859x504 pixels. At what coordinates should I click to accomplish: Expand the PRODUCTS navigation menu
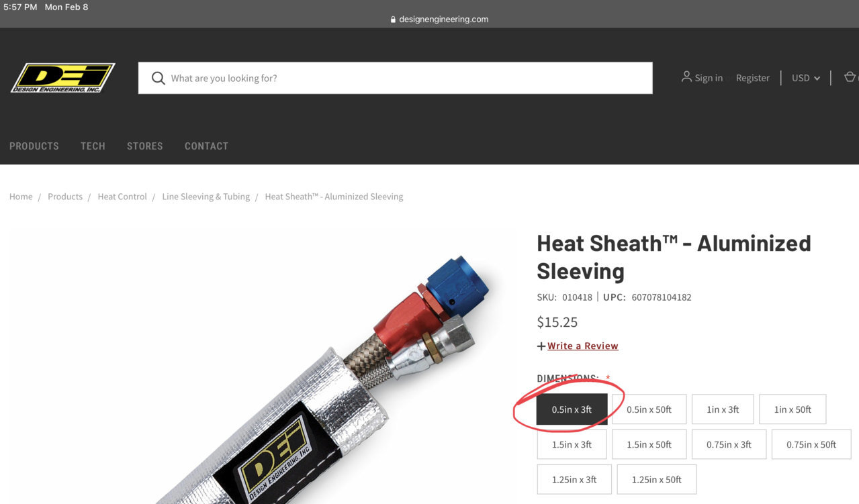click(x=34, y=146)
